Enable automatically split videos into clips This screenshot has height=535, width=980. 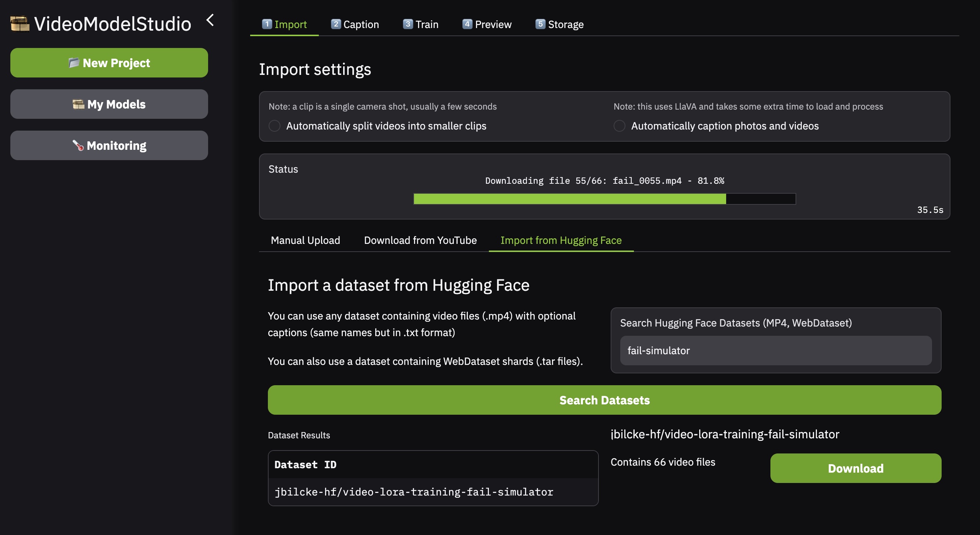(274, 126)
